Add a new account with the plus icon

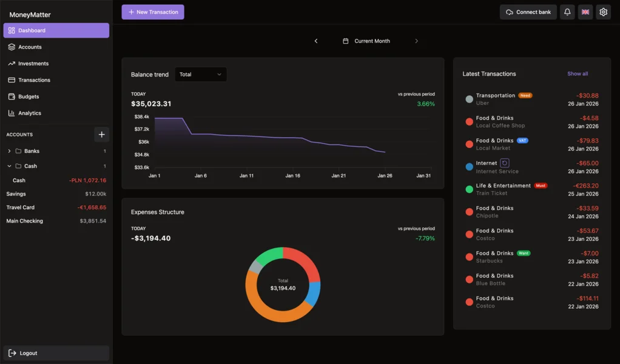(101, 134)
